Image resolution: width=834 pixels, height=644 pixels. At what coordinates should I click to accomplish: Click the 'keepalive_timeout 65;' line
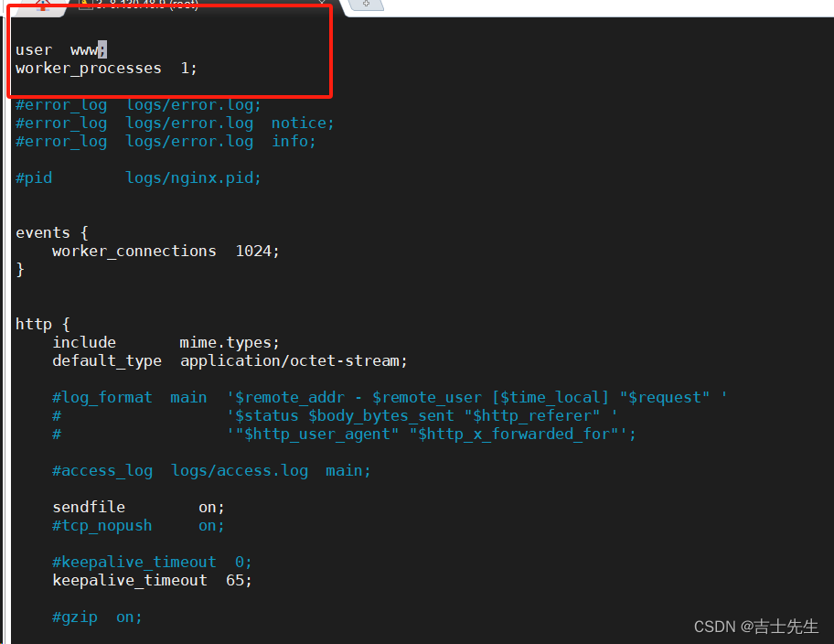[x=152, y=581]
